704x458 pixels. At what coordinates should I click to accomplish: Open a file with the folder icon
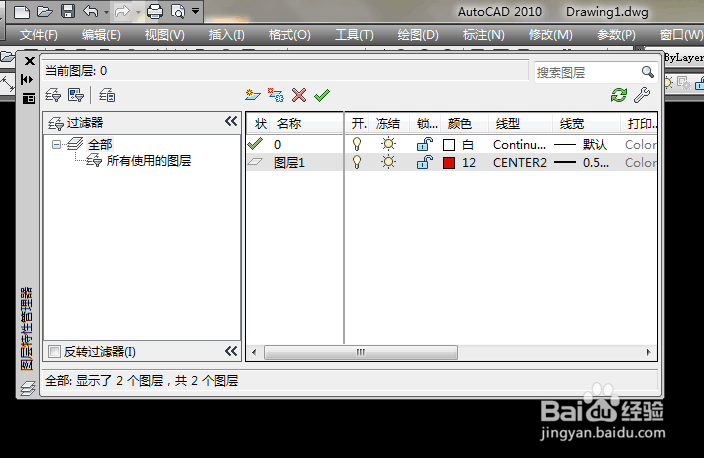(x=45, y=11)
